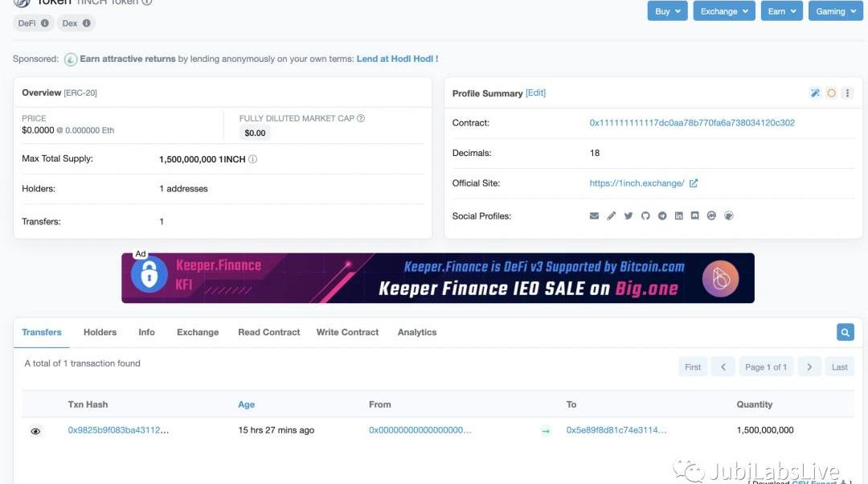The width and height of the screenshot is (868, 484).
Task: Click the Keeper Finance IEO sale banner
Action: 438,278
